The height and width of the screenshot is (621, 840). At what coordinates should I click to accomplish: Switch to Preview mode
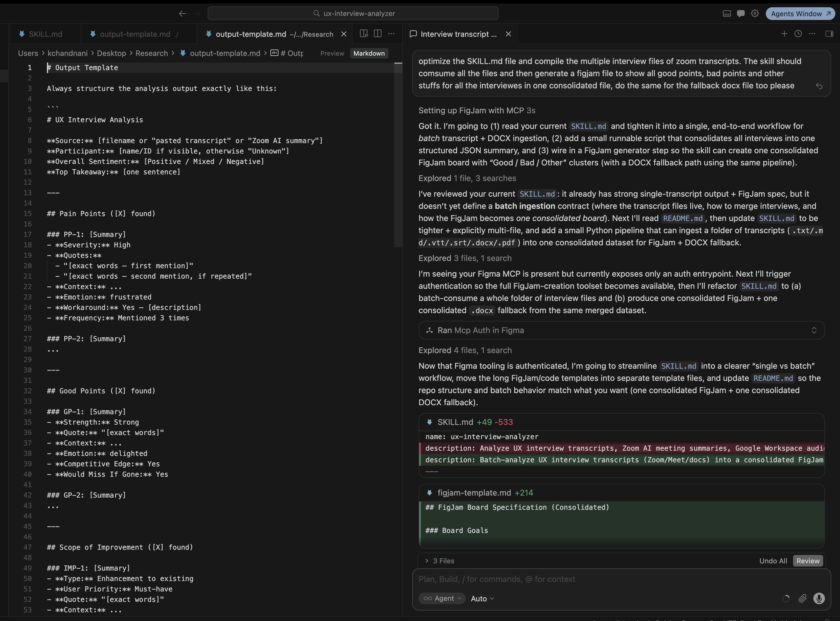pyautogui.click(x=332, y=53)
